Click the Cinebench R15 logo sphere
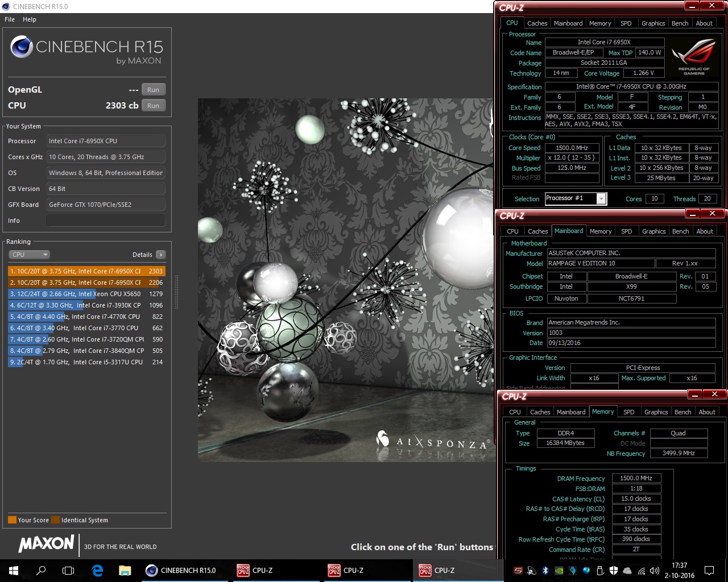The image size is (728, 582). pos(22,47)
